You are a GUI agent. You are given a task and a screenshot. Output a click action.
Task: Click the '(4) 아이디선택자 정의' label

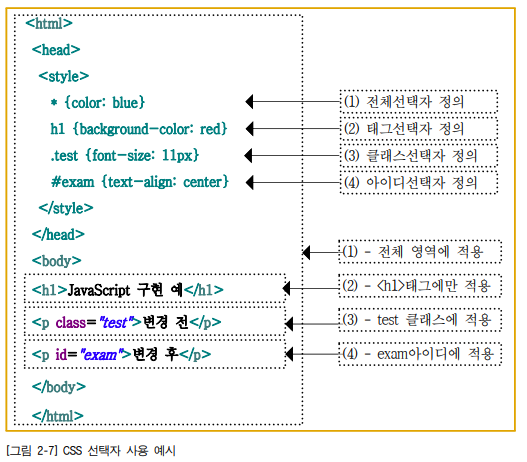tap(418, 182)
